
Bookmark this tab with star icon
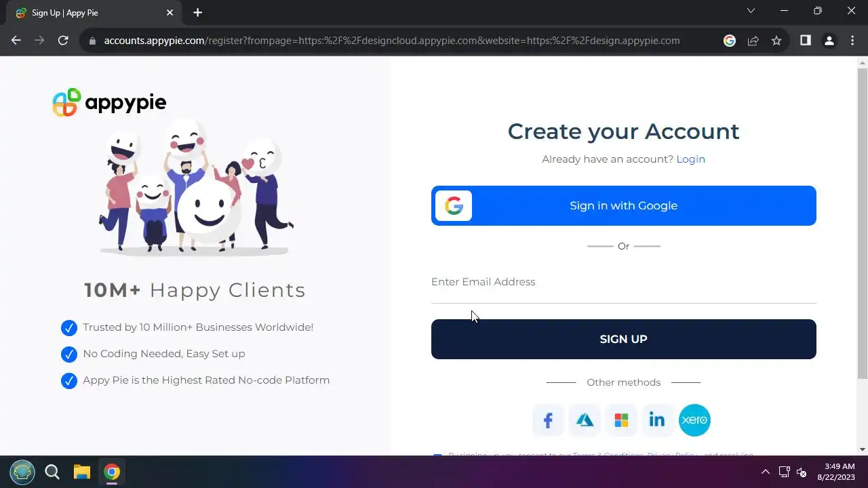[x=776, y=41]
